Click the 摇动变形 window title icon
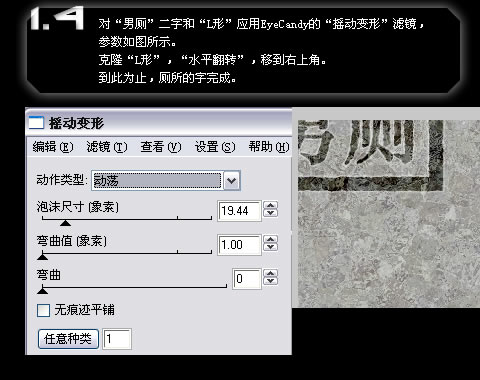The image size is (480, 380). 36,123
